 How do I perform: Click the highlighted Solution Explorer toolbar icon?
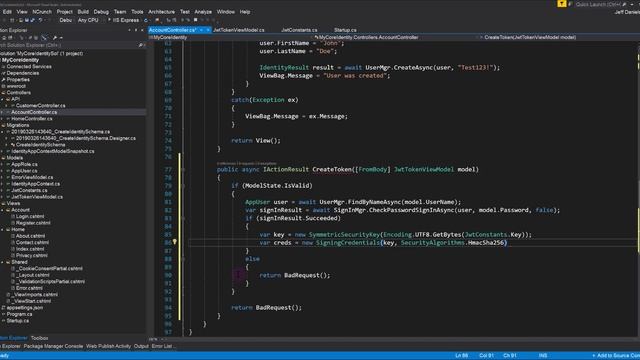coord(44,38)
